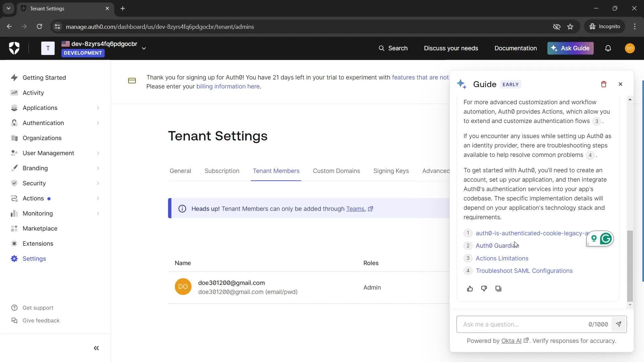Open the Auth0 Guardian reference link
This screenshot has width=644, height=362.
497,246
